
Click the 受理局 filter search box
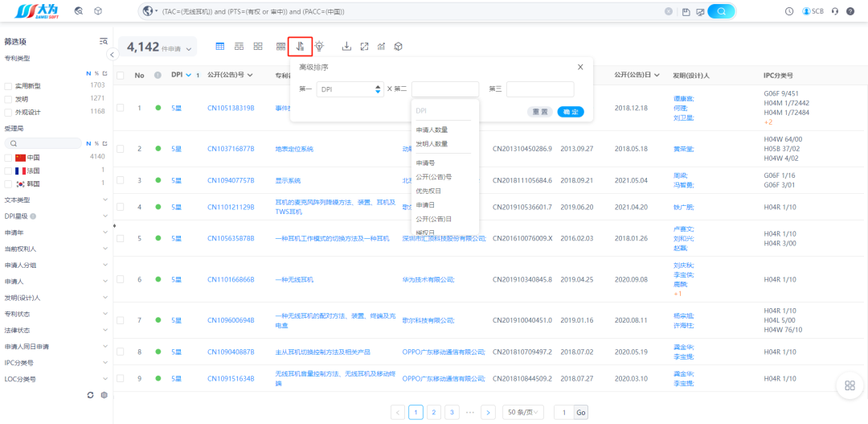point(43,143)
